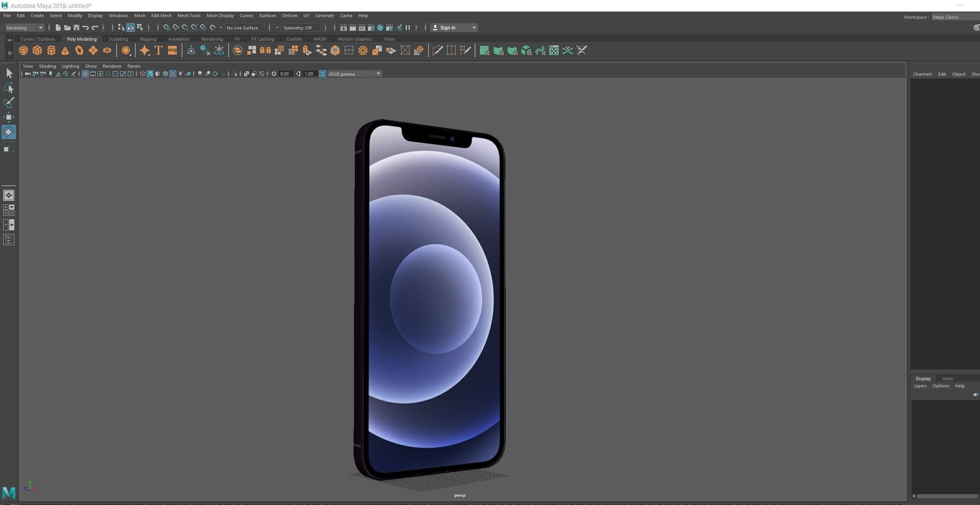This screenshot has height=505, width=980.
Task: Open the No Live Surface field
Action: pyautogui.click(x=244, y=28)
